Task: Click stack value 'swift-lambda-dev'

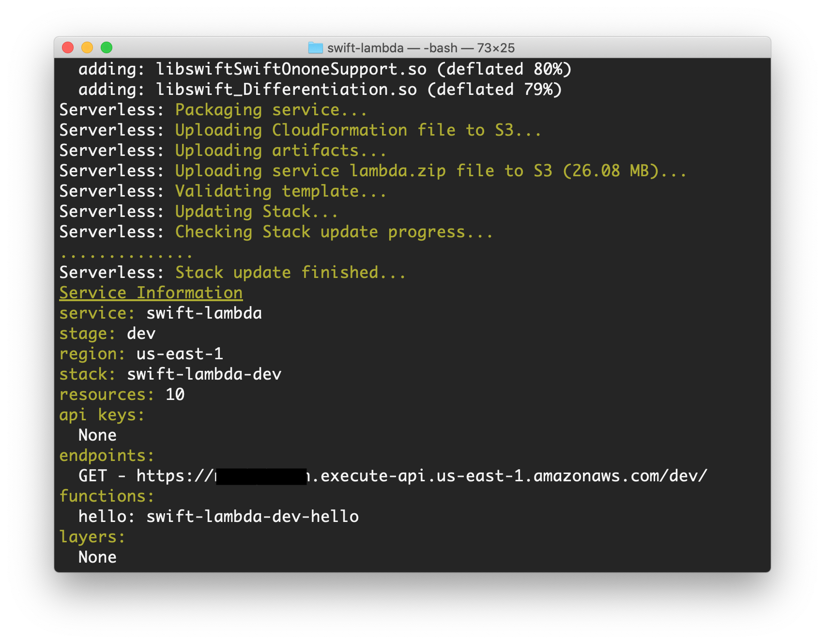Action: pyautogui.click(x=204, y=374)
